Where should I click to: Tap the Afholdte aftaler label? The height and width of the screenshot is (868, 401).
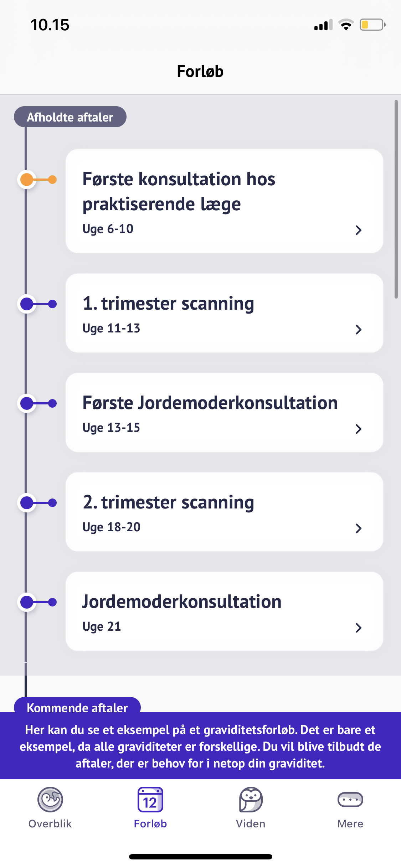tap(70, 117)
